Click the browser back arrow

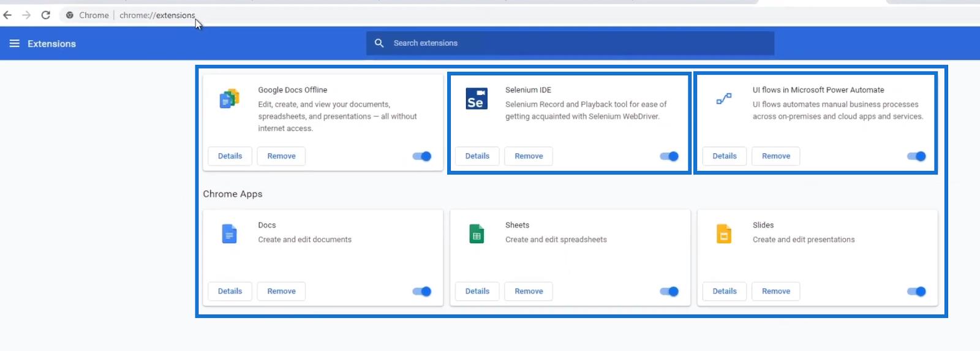[x=7, y=15]
